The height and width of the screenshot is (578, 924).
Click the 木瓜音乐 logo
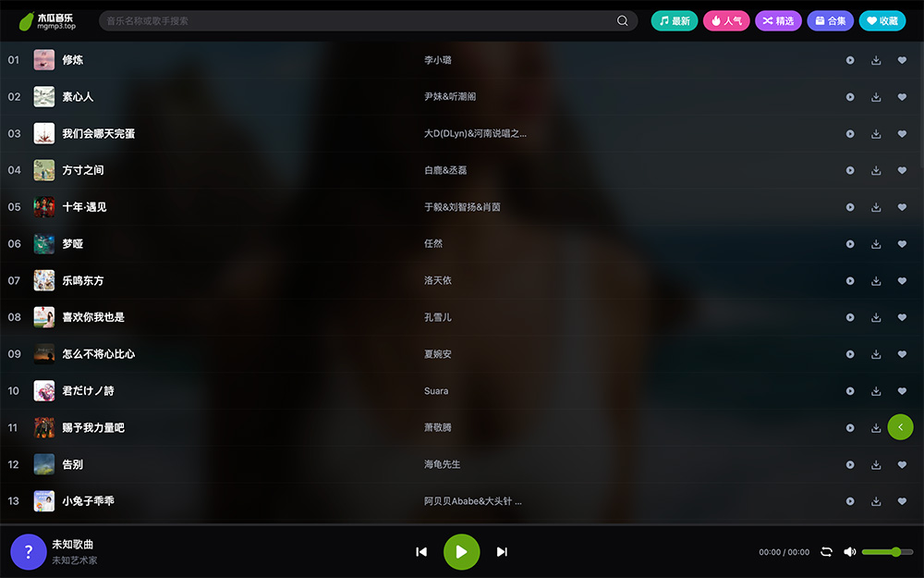pos(47,21)
